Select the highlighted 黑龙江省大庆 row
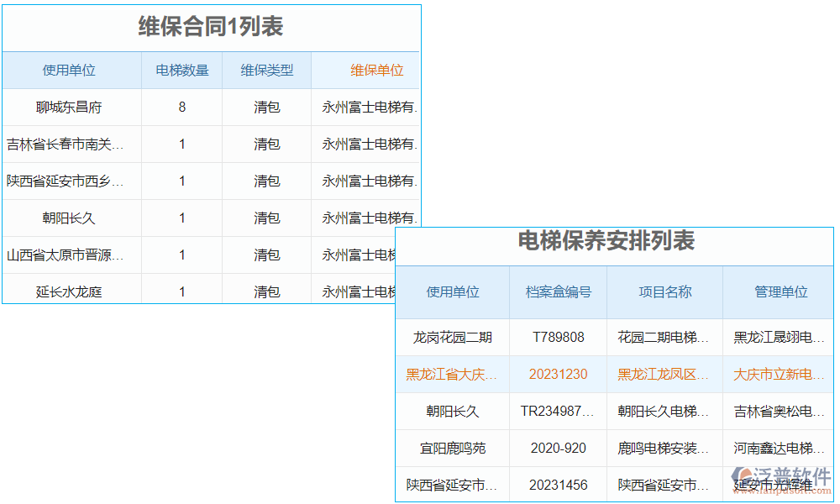Screen dimensions: 840x504 [x=452, y=374]
